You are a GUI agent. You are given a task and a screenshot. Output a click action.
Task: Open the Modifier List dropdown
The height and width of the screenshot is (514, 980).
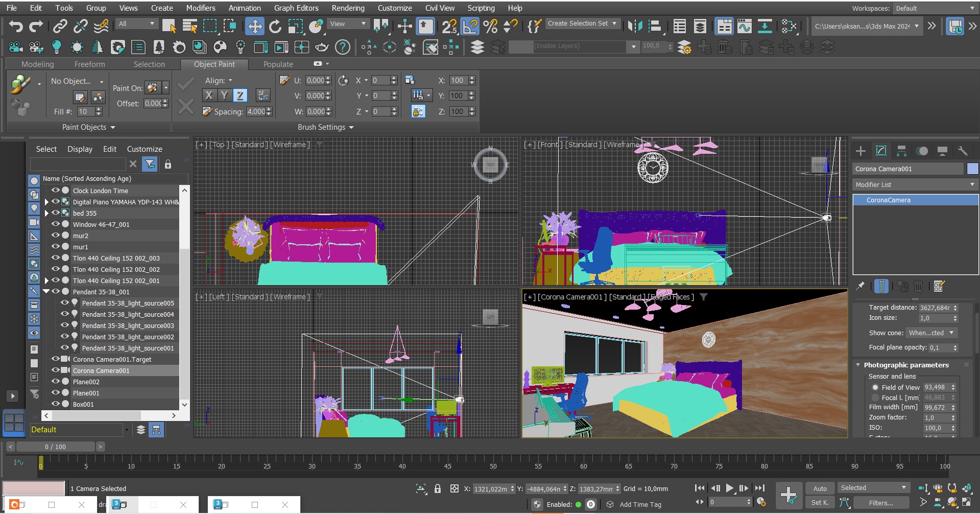(x=914, y=184)
